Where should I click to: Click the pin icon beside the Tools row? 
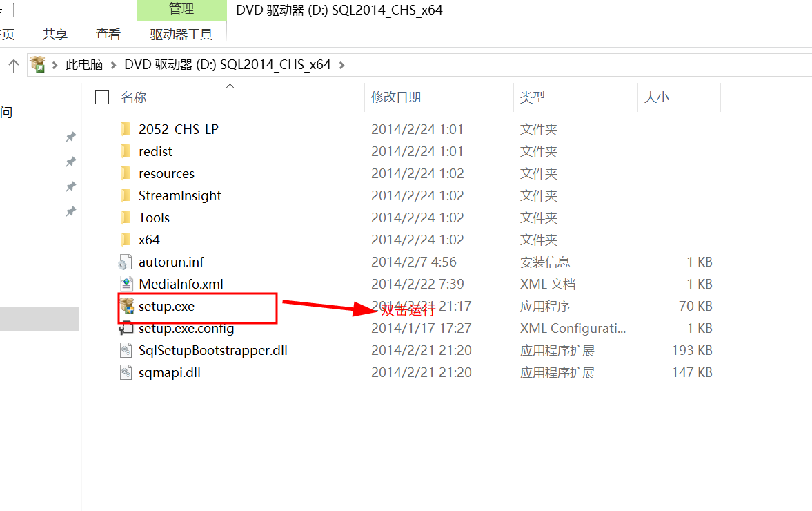click(71, 211)
